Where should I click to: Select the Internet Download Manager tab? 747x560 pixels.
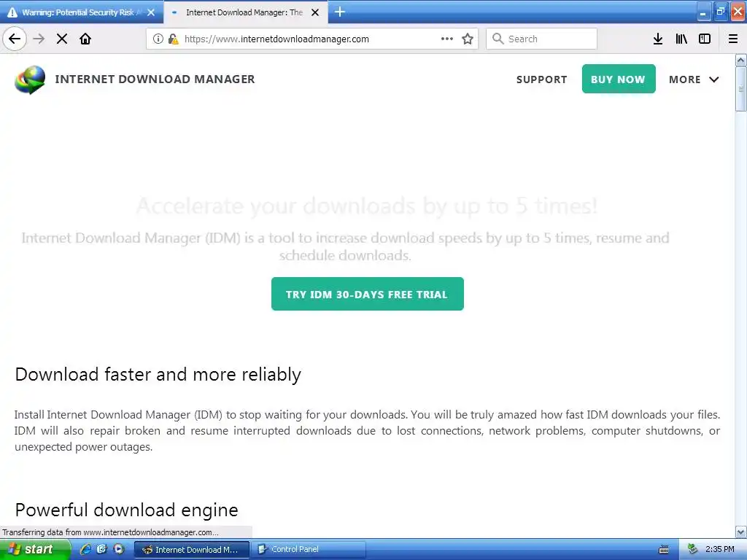click(x=245, y=12)
